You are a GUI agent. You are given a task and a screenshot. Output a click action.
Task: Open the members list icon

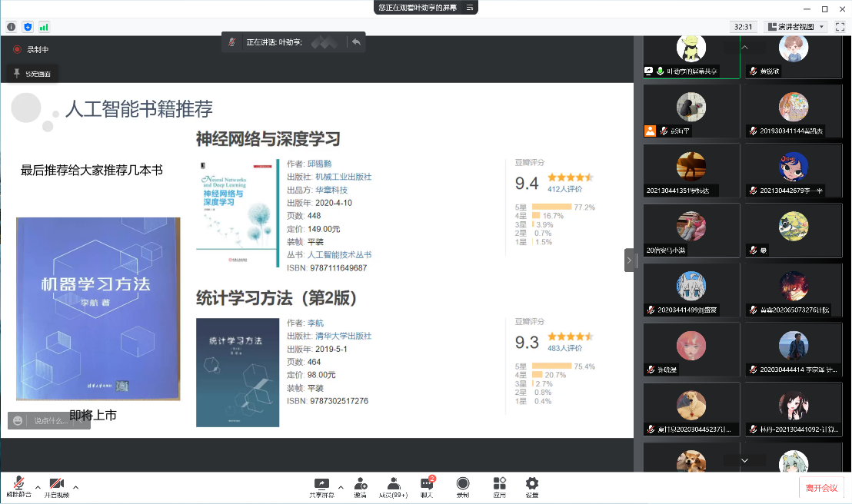tap(394, 486)
